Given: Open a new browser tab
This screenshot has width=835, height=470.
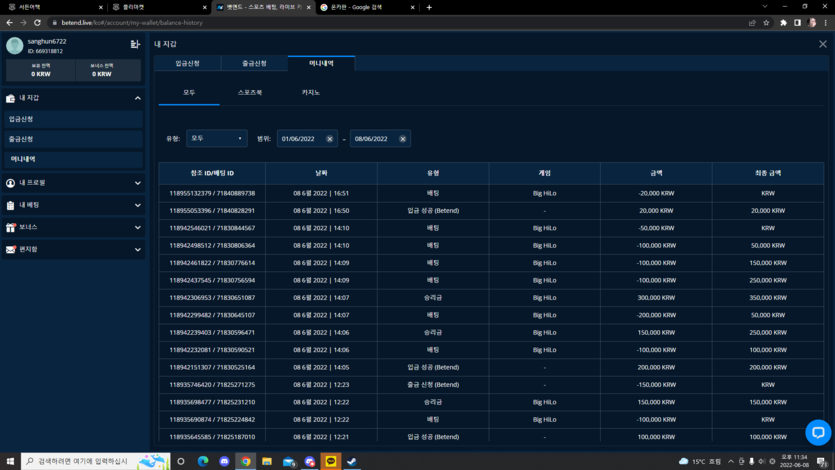Looking at the screenshot, I should pyautogui.click(x=429, y=7).
